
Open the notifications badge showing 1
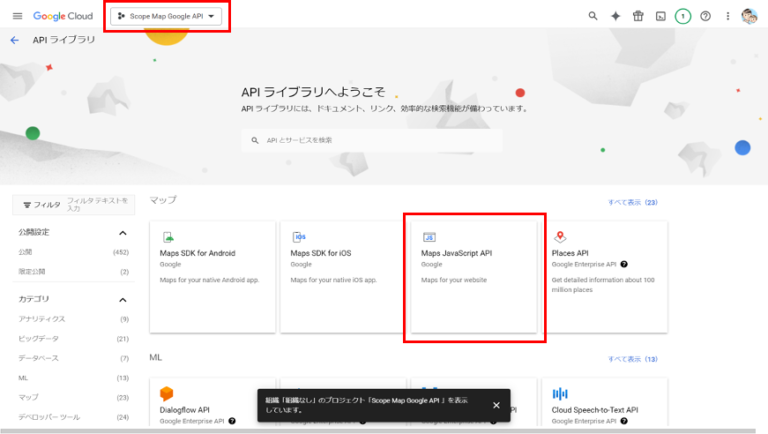[683, 16]
